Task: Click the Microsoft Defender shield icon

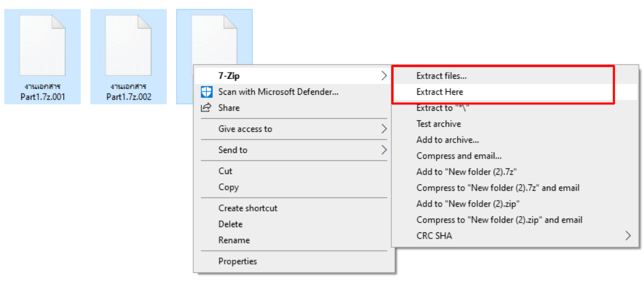Action: (x=206, y=92)
